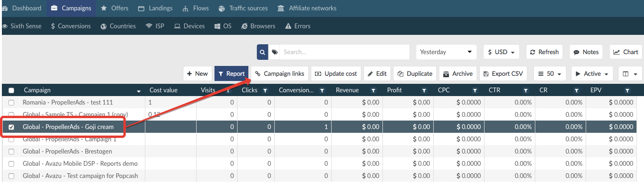Open the USD currency dropdown
Image resolution: width=644 pixels, height=186 pixels.
pos(501,52)
